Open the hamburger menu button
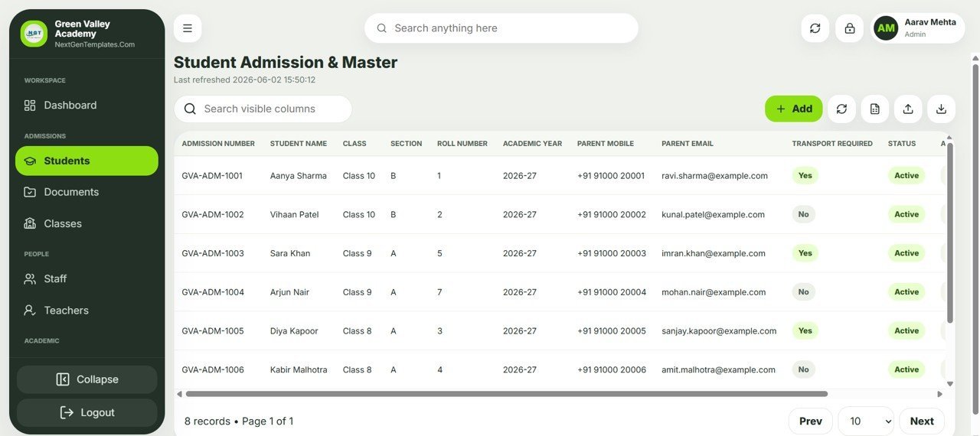 (x=188, y=28)
